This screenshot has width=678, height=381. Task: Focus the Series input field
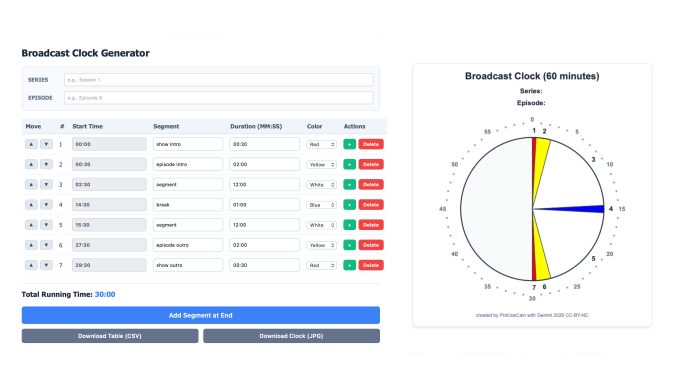click(x=218, y=80)
